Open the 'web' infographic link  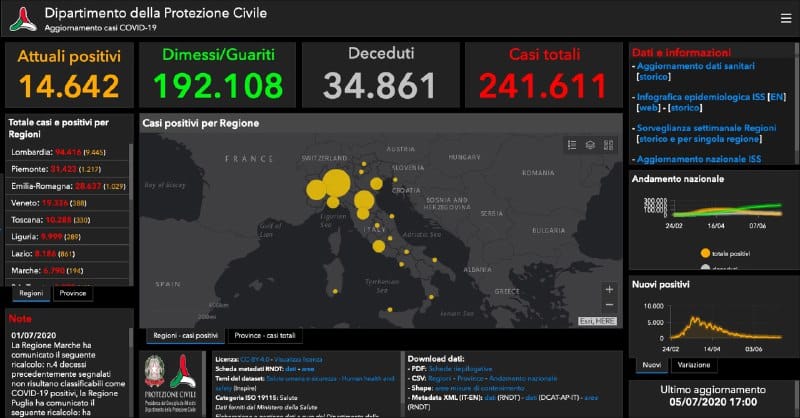pyautogui.click(x=648, y=108)
